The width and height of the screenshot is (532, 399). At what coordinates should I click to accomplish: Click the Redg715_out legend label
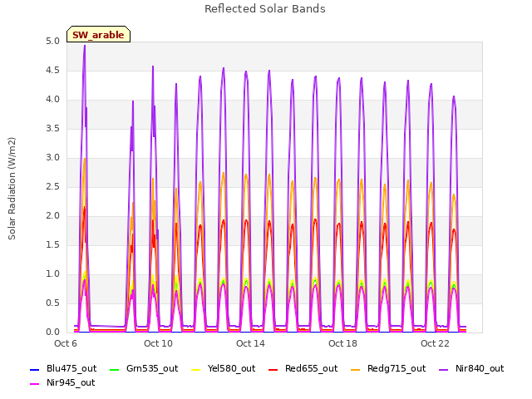click(397, 368)
